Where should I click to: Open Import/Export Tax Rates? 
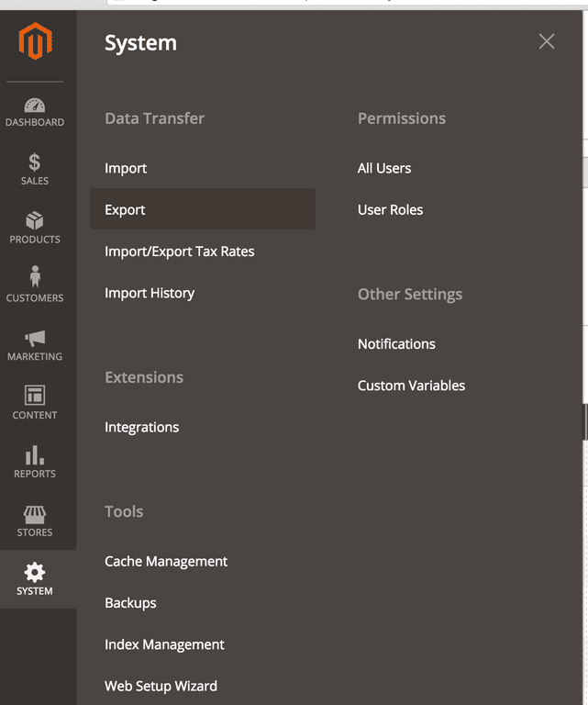point(180,252)
